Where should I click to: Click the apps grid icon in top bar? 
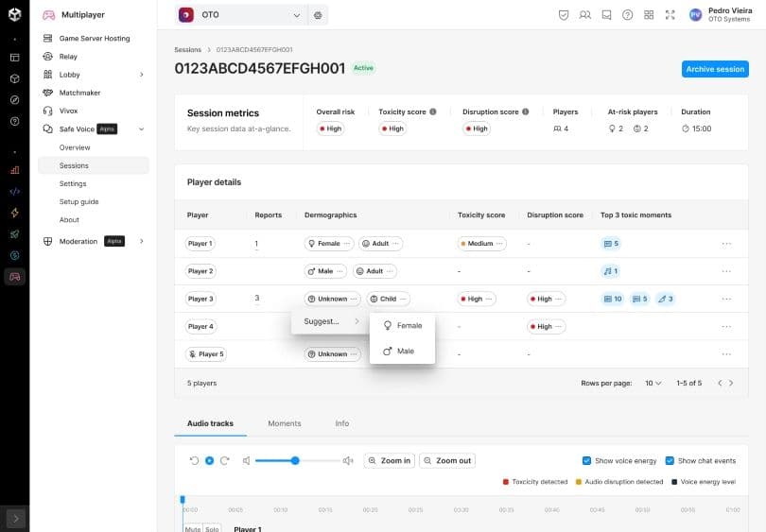pos(649,15)
